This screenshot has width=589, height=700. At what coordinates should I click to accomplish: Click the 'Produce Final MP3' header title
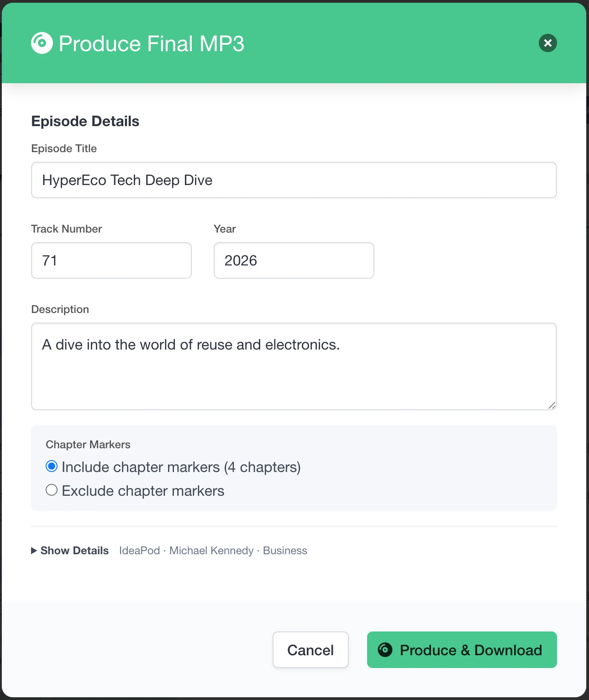(152, 44)
